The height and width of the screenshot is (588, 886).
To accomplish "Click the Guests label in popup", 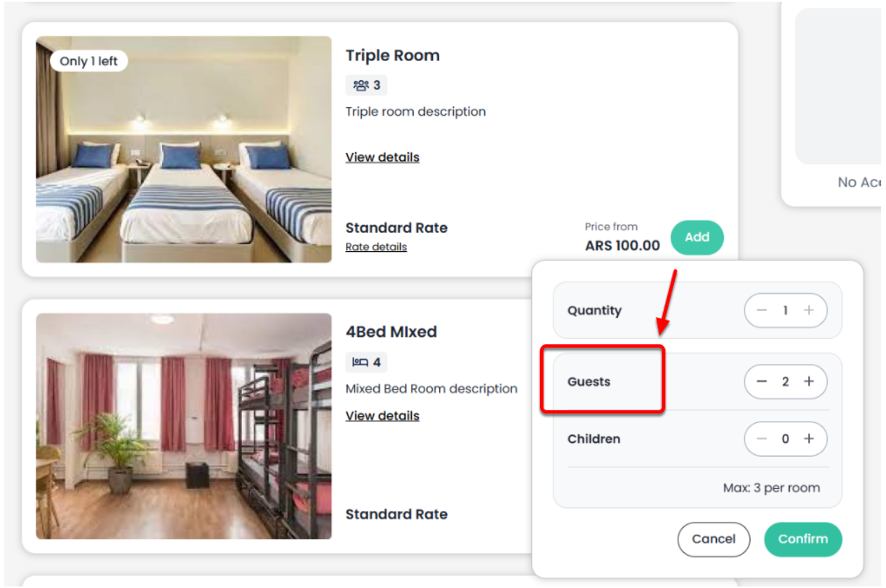I will 589,382.
